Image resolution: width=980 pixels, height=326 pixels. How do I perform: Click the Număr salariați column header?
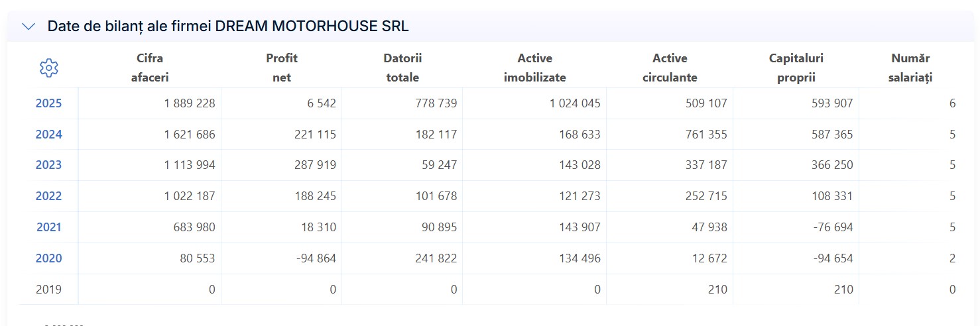tap(910, 68)
